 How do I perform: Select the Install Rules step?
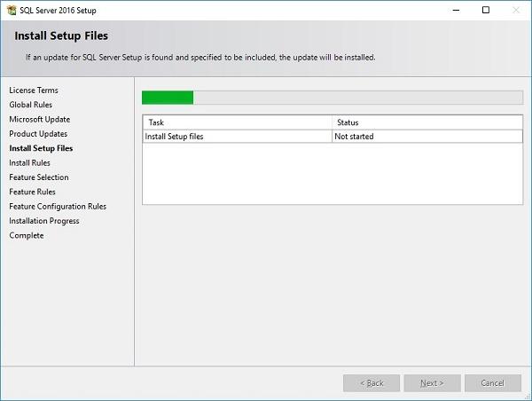pos(30,163)
